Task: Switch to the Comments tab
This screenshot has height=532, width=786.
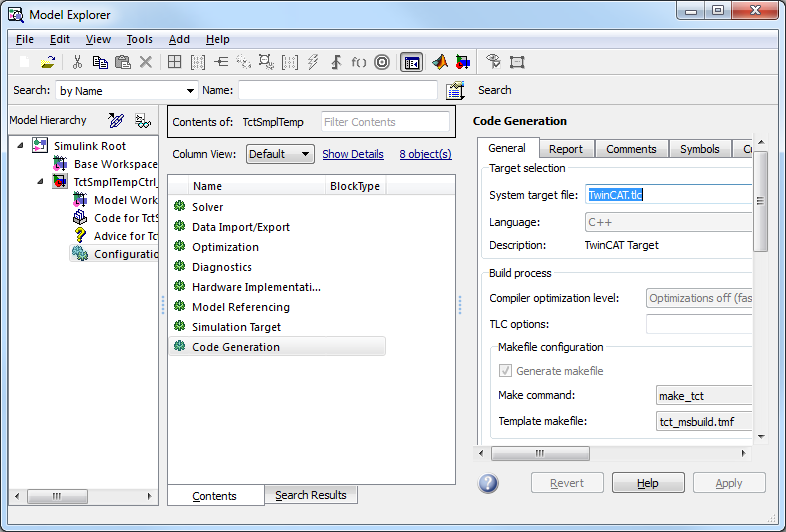Action: [631, 149]
